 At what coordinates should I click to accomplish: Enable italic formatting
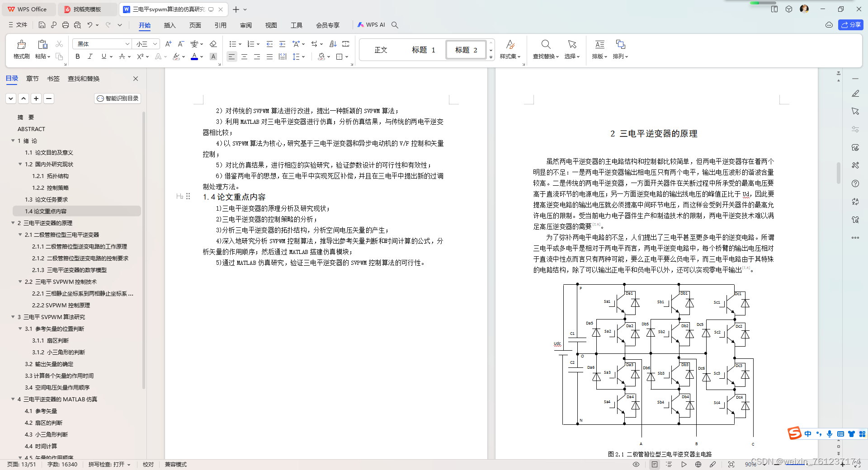coord(90,56)
